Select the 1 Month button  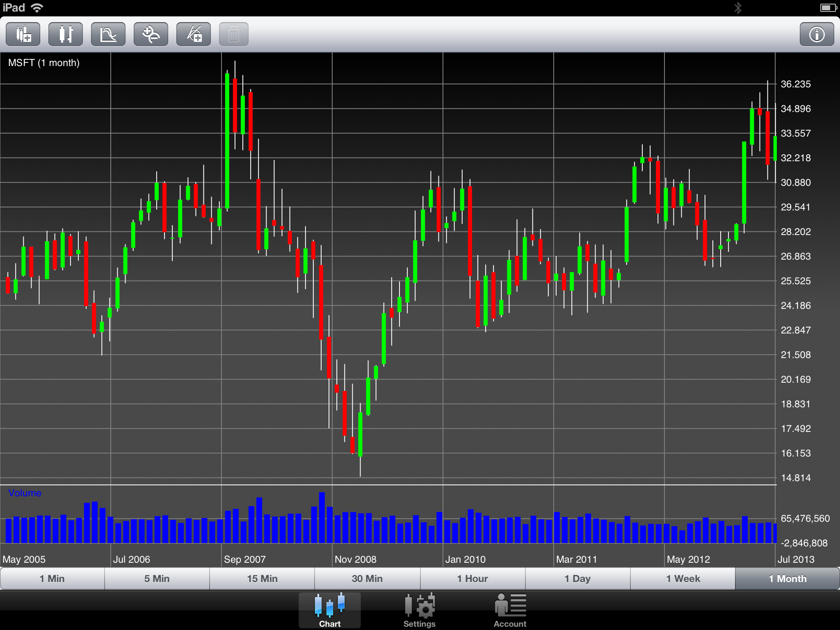(x=787, y=578)
